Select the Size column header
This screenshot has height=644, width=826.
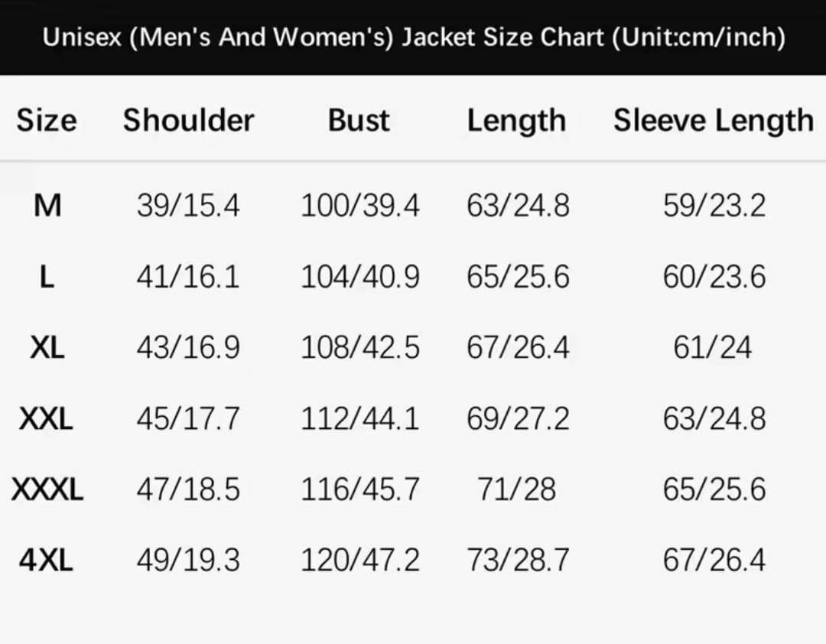click(x=47, y=121)
